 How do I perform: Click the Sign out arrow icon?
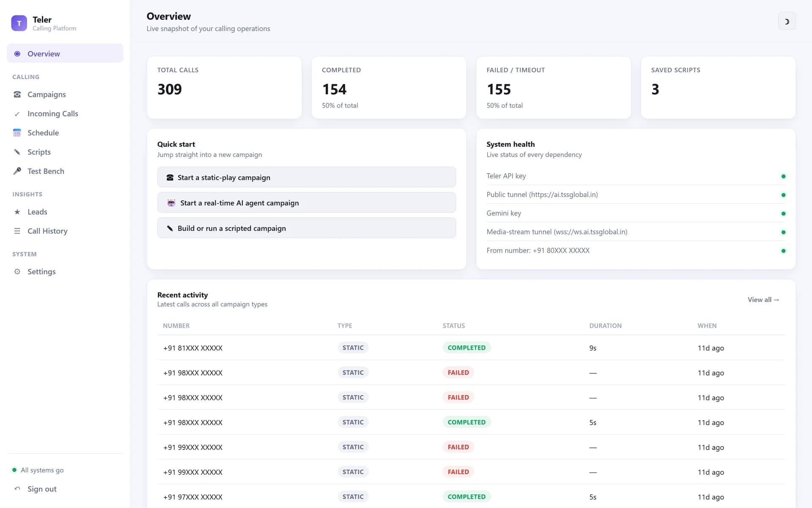click(17, 489)
